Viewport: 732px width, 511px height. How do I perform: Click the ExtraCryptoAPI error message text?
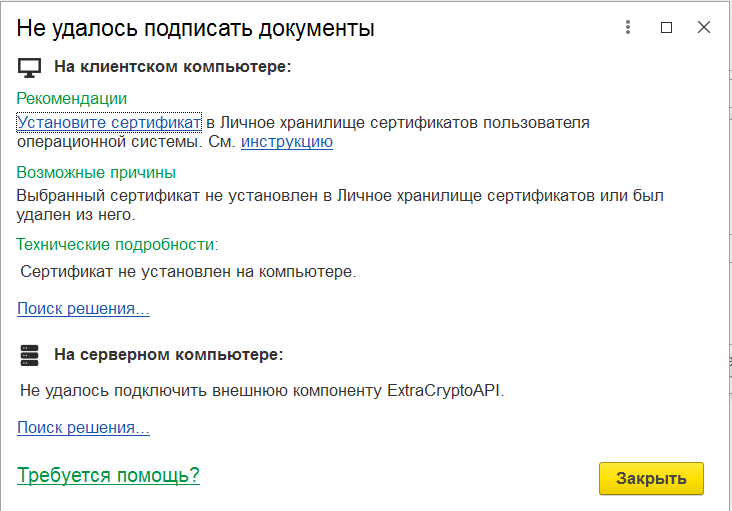[262, 390]
